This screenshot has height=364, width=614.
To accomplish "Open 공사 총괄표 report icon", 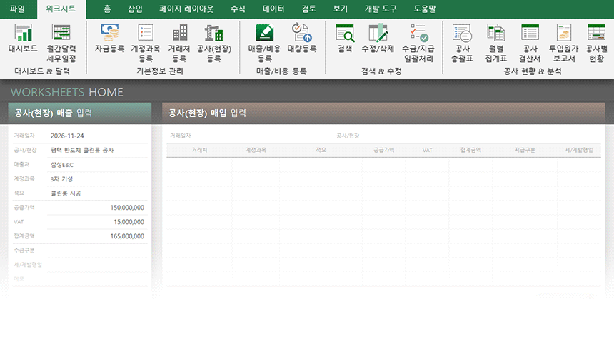I will [x=462, y=33].
